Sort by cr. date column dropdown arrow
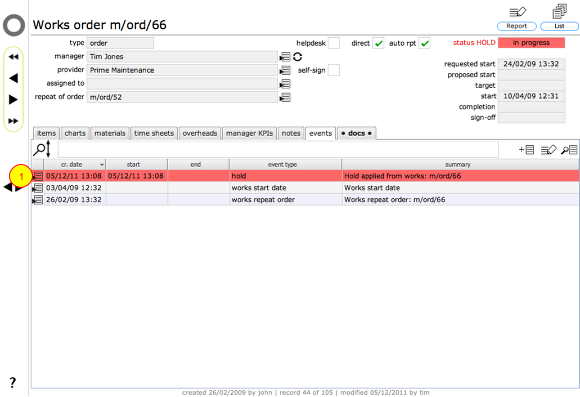Image resolution: width=580 pixels, height=397 pixels. click(102, 165)
